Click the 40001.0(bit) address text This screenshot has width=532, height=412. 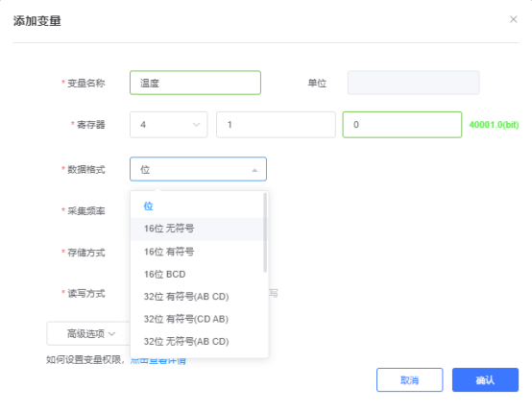494,125
